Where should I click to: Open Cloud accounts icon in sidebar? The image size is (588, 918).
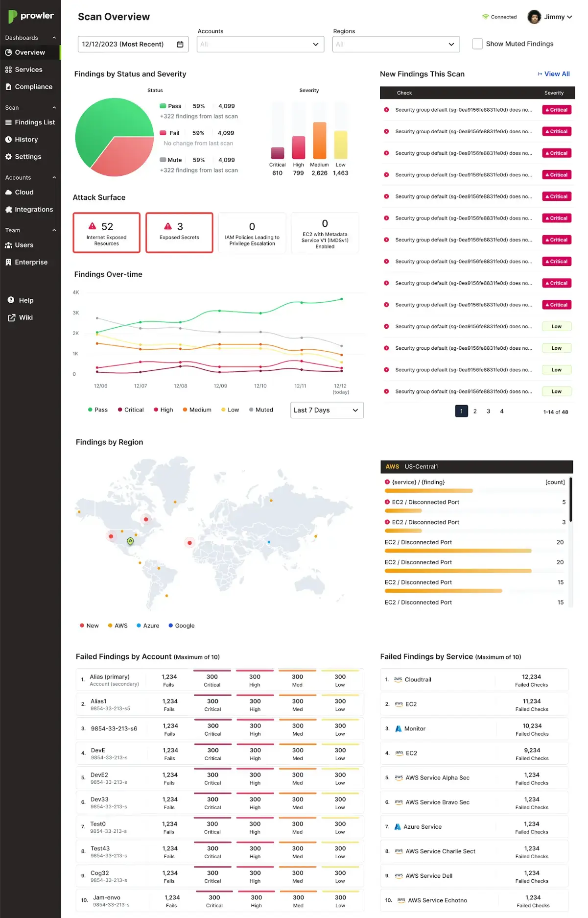8,193
